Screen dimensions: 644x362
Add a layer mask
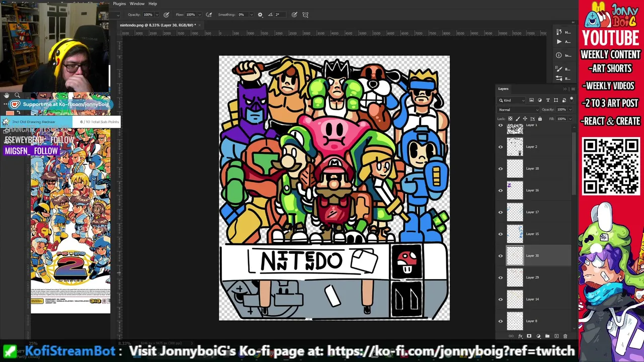point(529,336)
